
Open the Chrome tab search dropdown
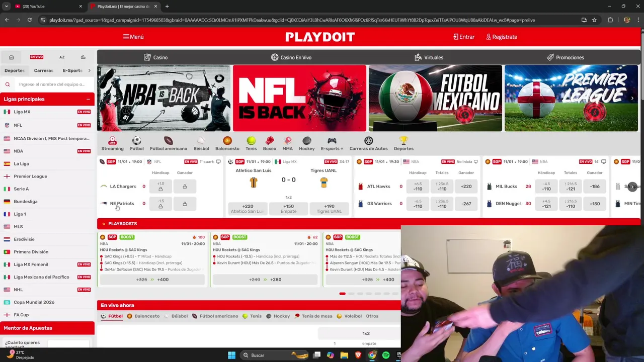point(6,7)
